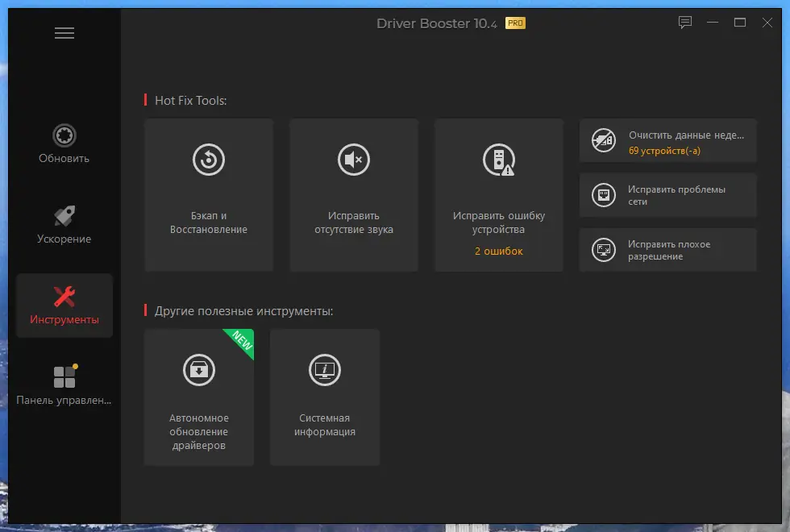This screenshot has height=532, width=790.
Task: Open the hamburger menu
Action: tap(64, 32)
